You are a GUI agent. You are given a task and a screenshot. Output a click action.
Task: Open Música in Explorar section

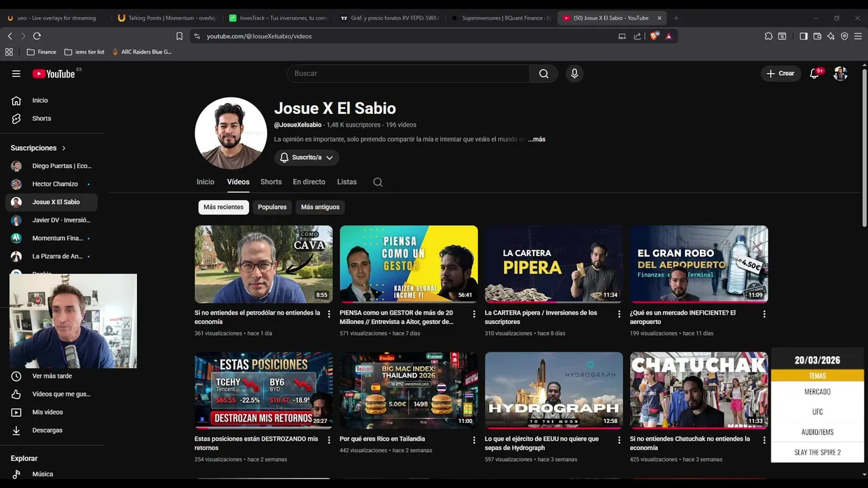[x=52, y=474]
